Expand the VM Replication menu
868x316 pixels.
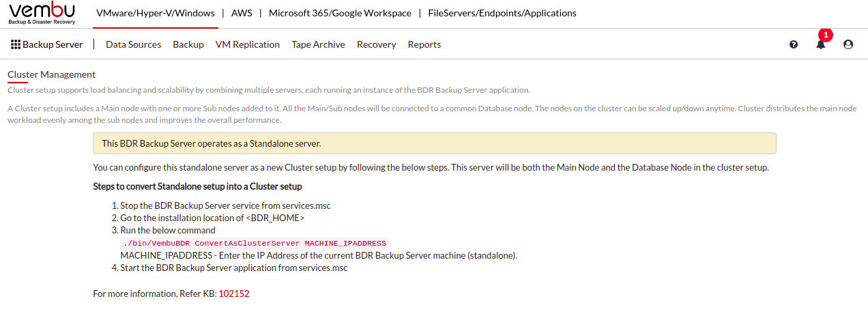[248, 44]
